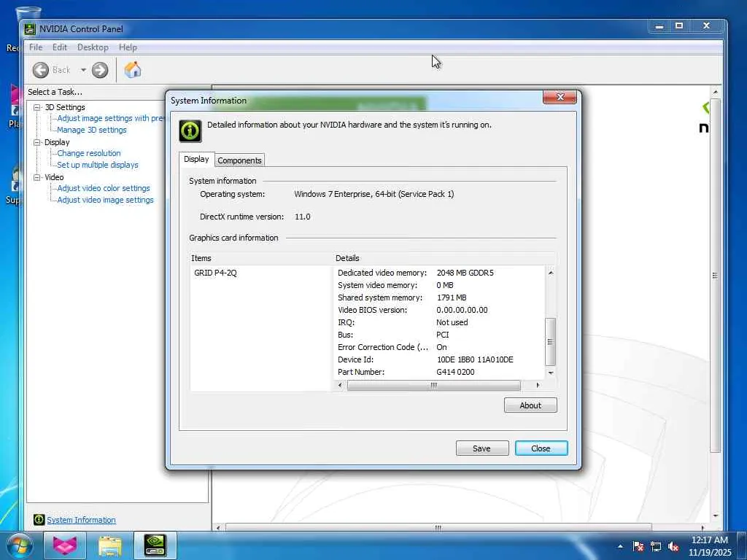Image resolution: width=747 pixels, height=560 pixels.
Task: Open the pink cat app in taskbar
Action: [65, 545]
